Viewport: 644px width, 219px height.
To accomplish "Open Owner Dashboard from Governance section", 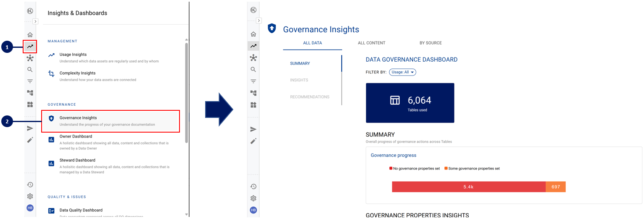I will [x=76, y=136].
